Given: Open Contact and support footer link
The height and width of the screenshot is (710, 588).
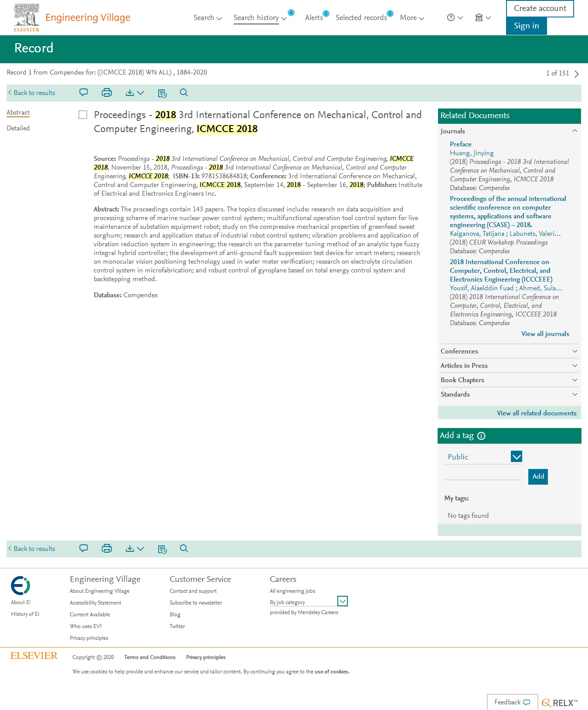Looking at the screenshot, I should click(193, 591).
